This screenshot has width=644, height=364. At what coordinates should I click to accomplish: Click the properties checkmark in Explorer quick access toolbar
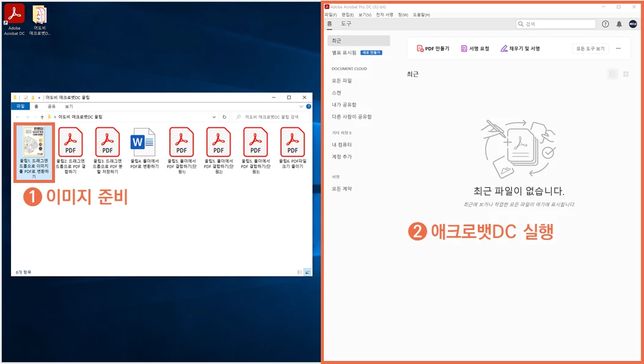[x=26, y=97]
